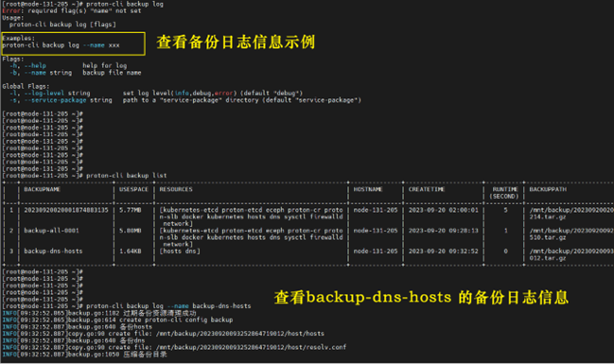Click the '1.64KB' use space value
Image resolution: width=614 pixels, height=364 pixels.
click(x=131, y=251)
